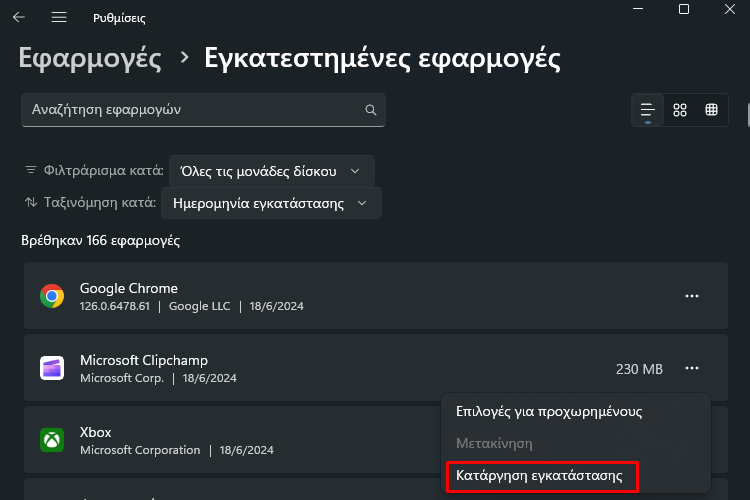Click Chrome version 126.0.6478.61 text

pos(115,306)
